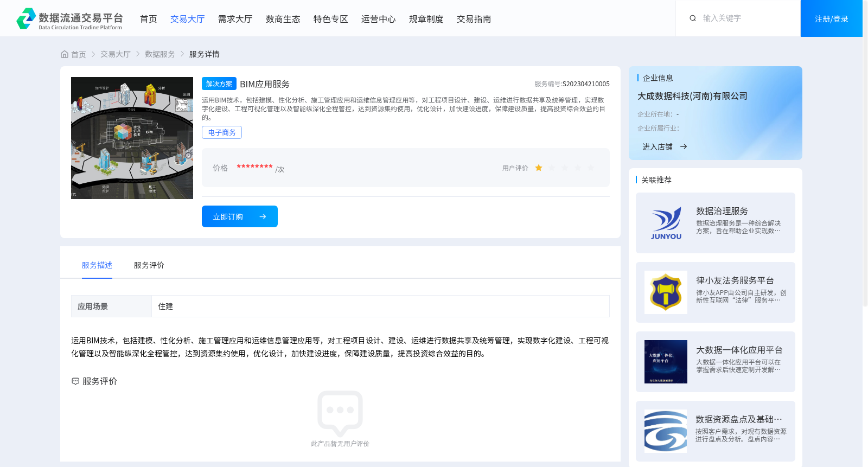Click the 电子商务 tag
Screen dimensions: 868x467
(x=222, y=132)
